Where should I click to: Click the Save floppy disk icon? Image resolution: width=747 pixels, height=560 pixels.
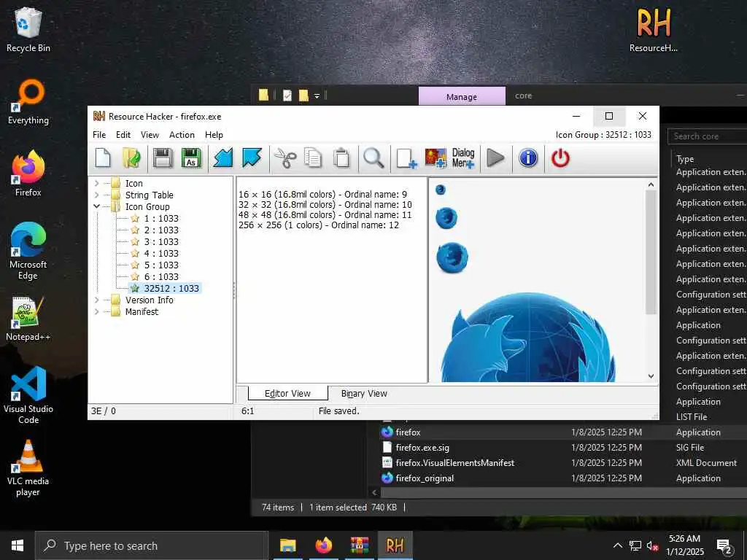(x=163, y=158)
